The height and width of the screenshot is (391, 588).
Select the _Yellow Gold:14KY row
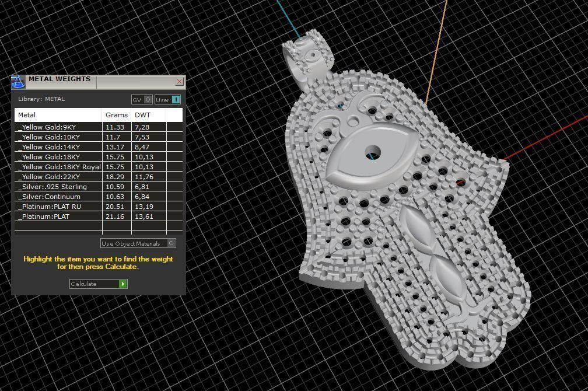coord(99,147)
